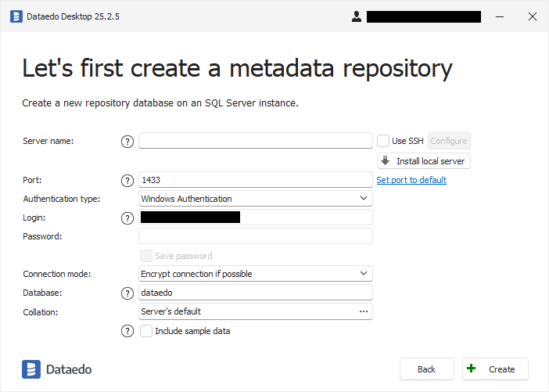Enable the Use SSH checkbox
This screenshot has width=549, height=392.
tap(383, 141)
